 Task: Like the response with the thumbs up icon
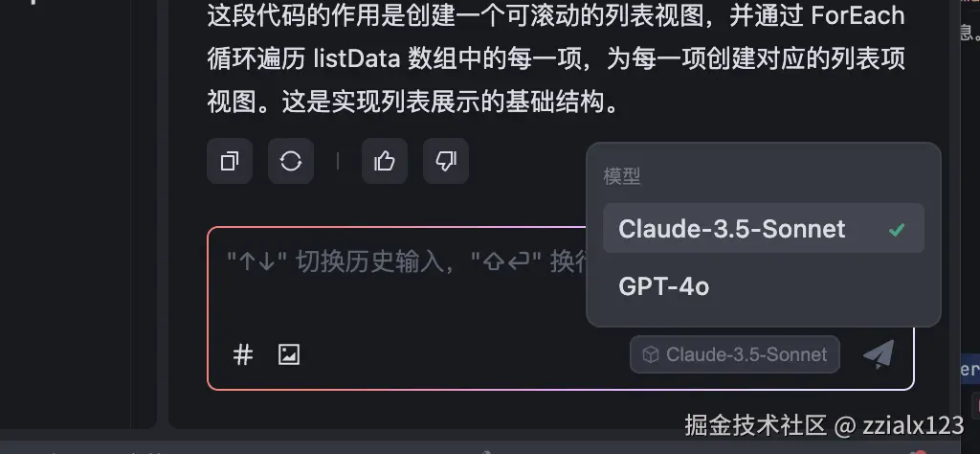point(385,161)
